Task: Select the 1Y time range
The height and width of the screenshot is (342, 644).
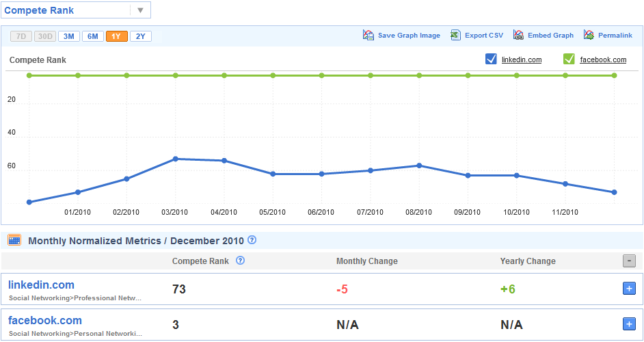Action: tap(117, 36)
